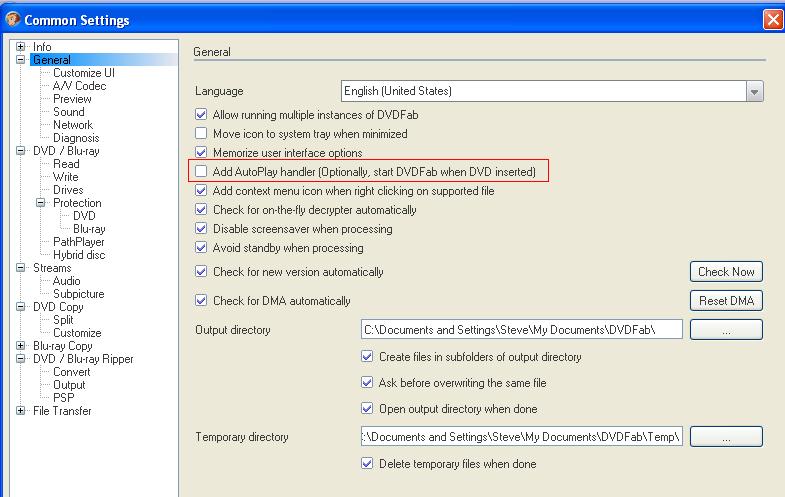Viewport: 785px width, 497px height.
Task: Open Audio stream settings
Action: pyautogui.click(x=67, y=281)
